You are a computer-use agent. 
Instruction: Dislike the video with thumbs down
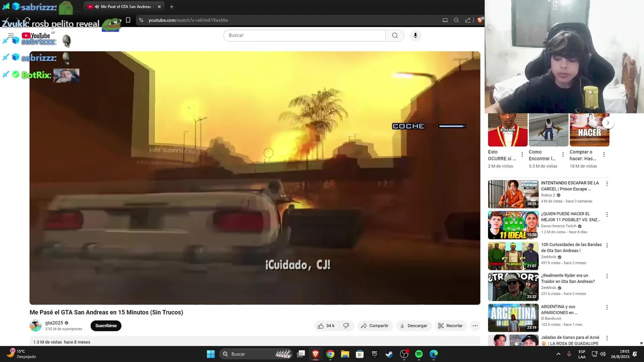346,326
